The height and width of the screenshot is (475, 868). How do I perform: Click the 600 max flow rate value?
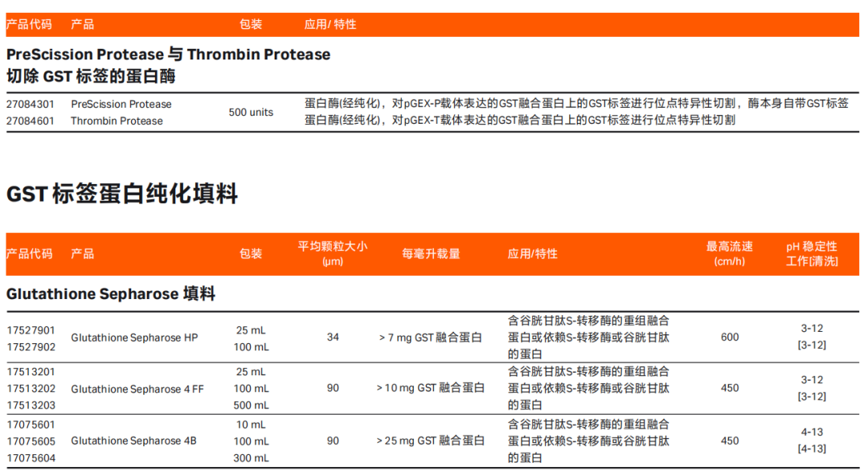(x=730, y=337)
